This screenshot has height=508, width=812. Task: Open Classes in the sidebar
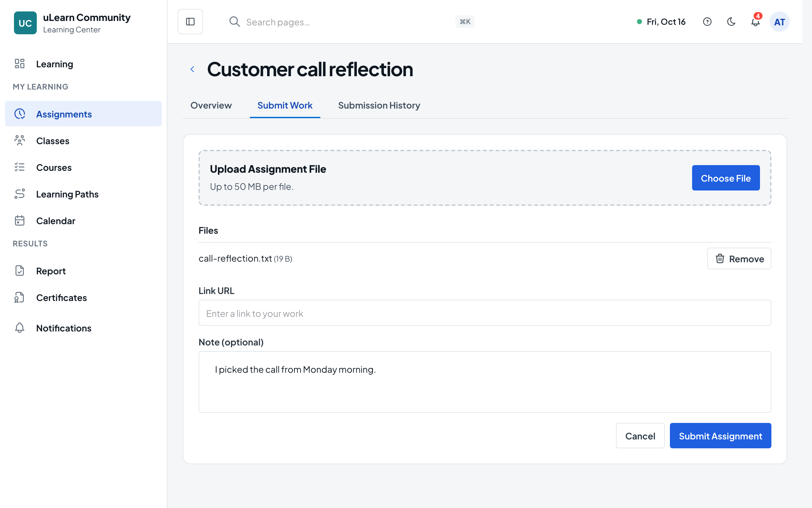(83, 140)
